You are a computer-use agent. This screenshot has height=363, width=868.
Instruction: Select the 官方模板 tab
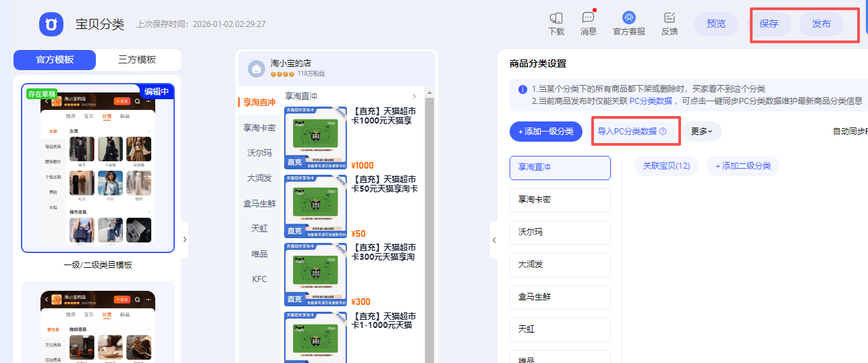tap(55, 59)
